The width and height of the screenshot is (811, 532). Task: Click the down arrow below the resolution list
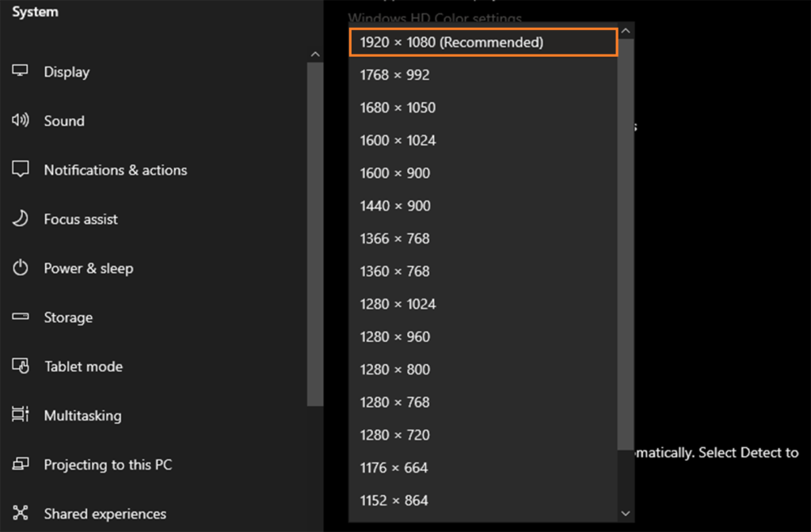[626, 513]
